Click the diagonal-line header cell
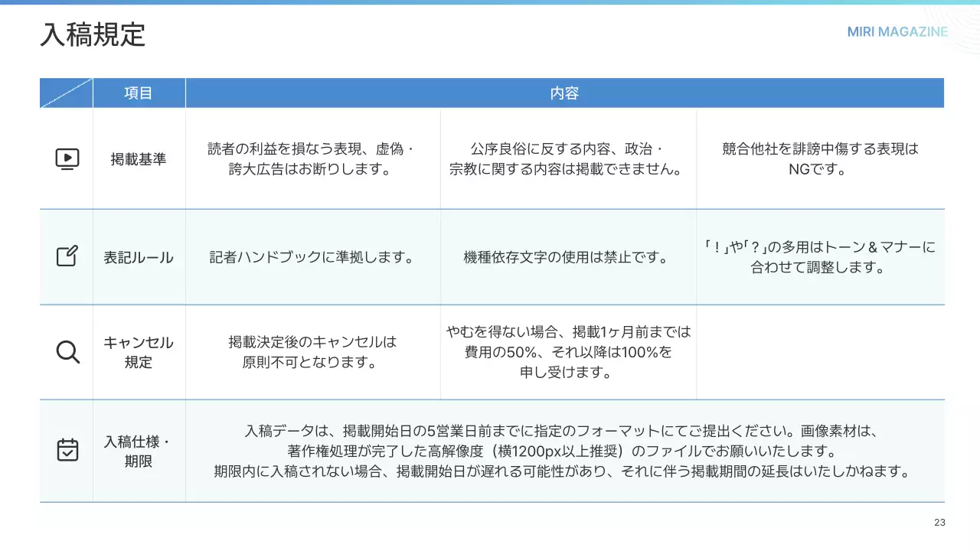The image size is (980, 551). click(x=67, y=93)
